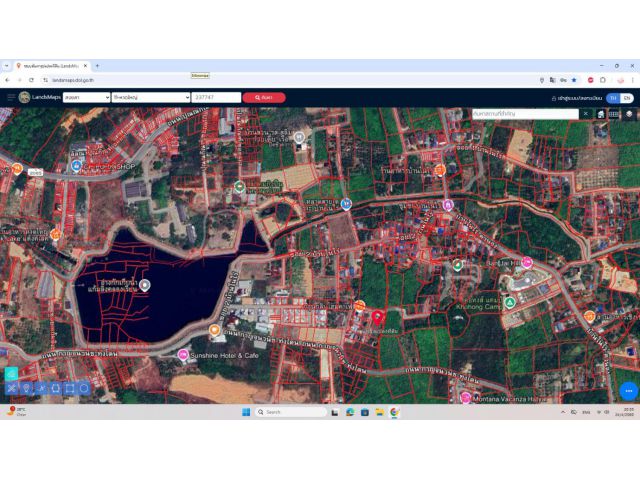Select the place marker pin tool
This screenshot has height=480, width=640.
tap(27, 388)
